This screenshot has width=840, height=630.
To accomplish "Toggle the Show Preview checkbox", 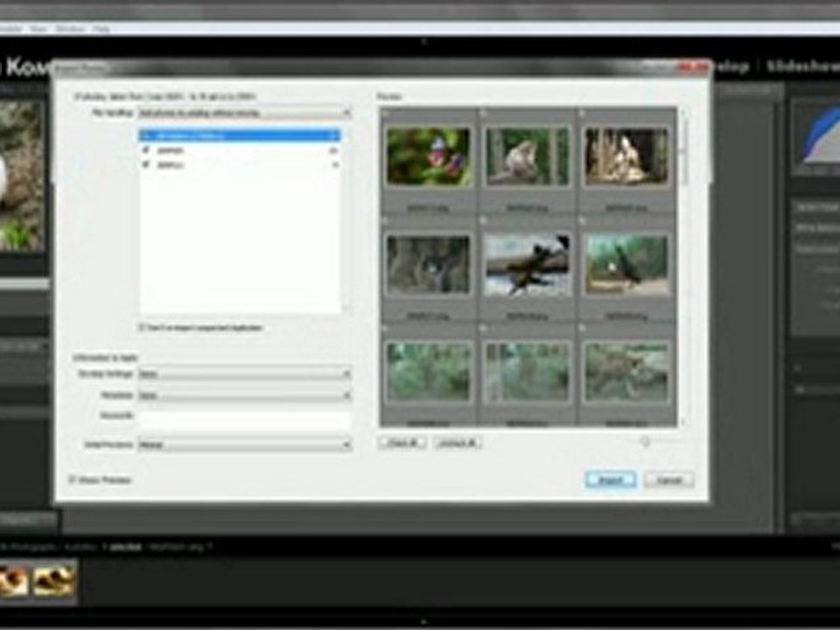I will point(73,479).
